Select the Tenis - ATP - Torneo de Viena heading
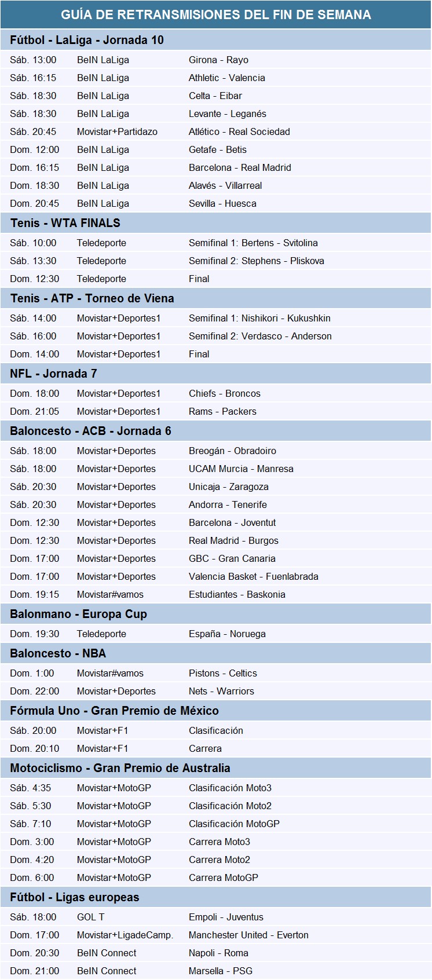This screenshot has height=980, width=432. coord(92,298)
